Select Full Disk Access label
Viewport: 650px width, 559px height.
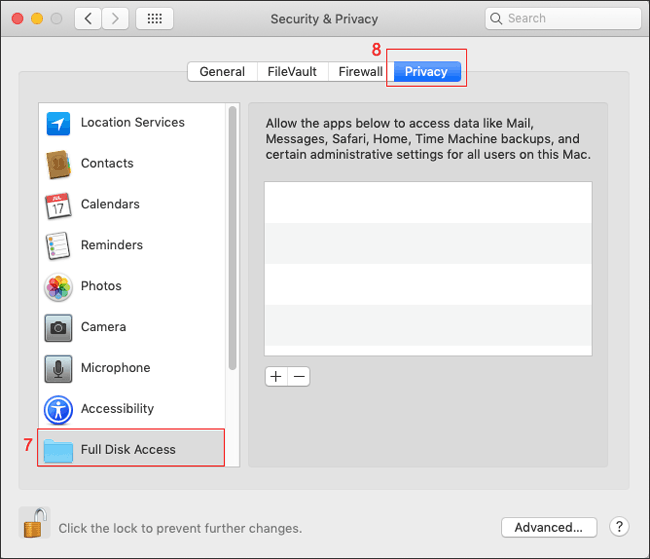tap(128, 450)
